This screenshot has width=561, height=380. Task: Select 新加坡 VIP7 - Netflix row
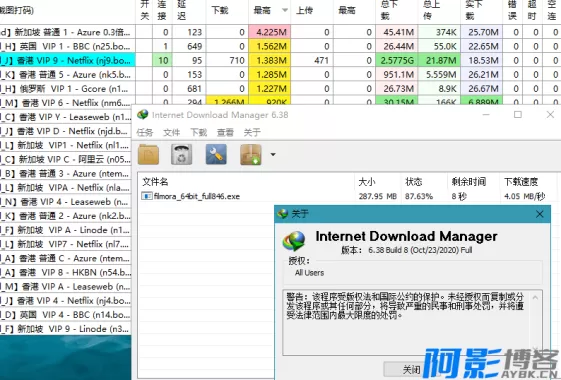pos(66,244)
